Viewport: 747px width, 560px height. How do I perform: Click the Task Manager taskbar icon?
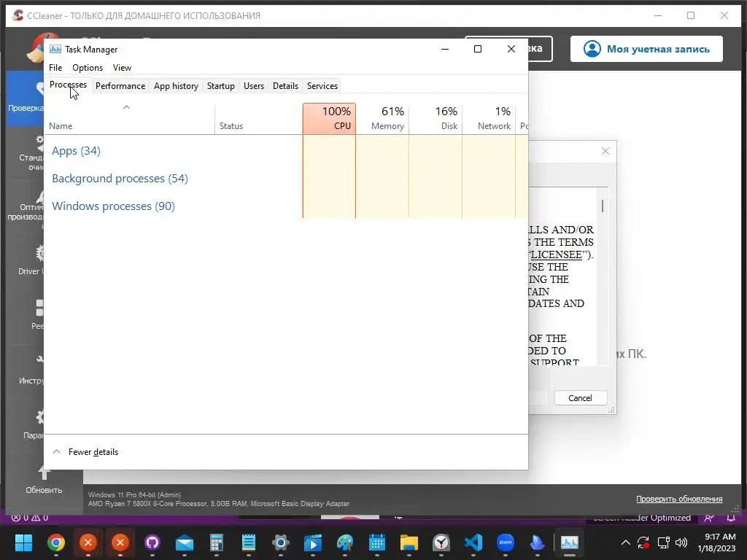click(570, 542)
